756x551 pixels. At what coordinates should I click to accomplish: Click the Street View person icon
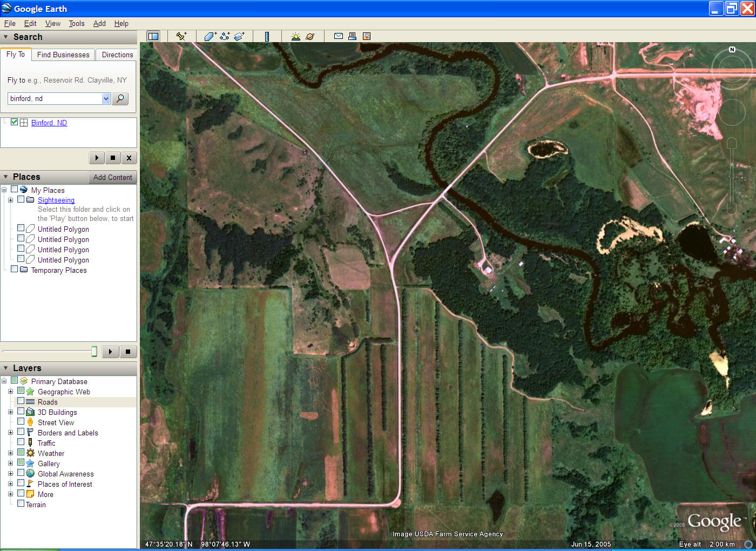click(x=30, y=422)
